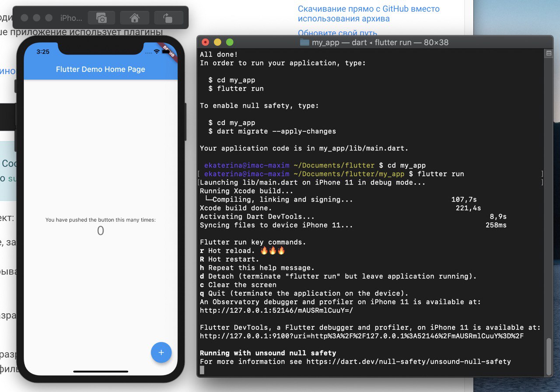Click the battery icon in the simulator status bar
Viewport: 560px width, 392px height.
(166, 52)
